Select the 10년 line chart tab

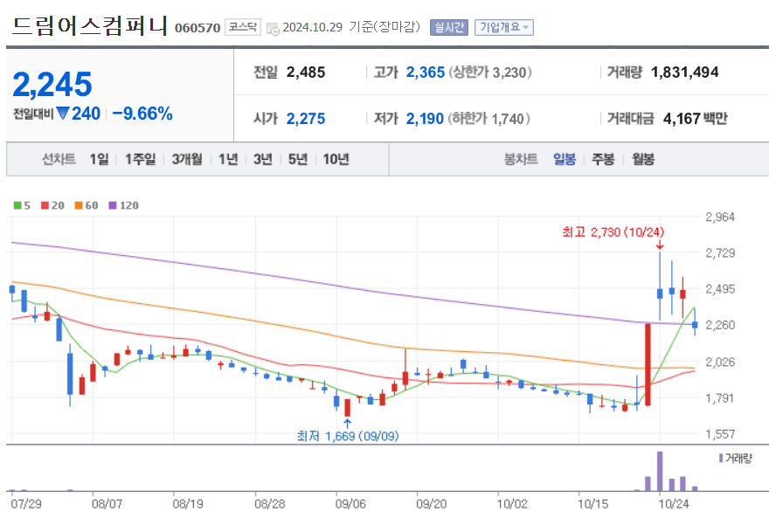336,159
